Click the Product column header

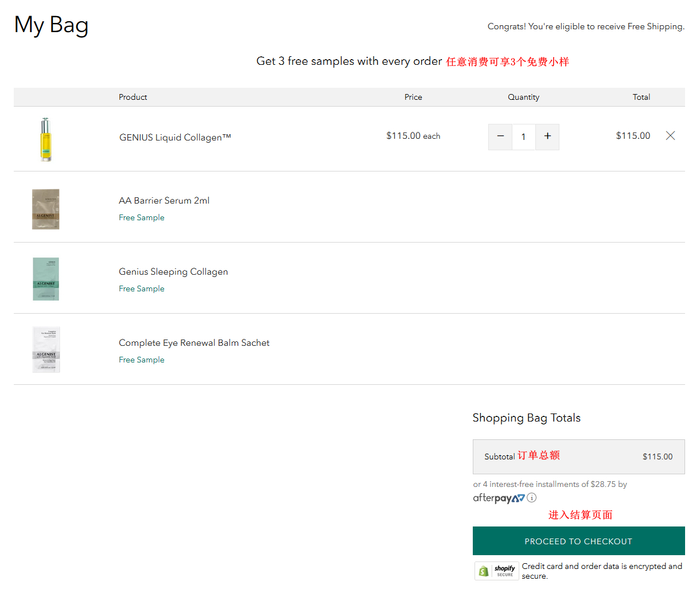click(x=133, y=97)
